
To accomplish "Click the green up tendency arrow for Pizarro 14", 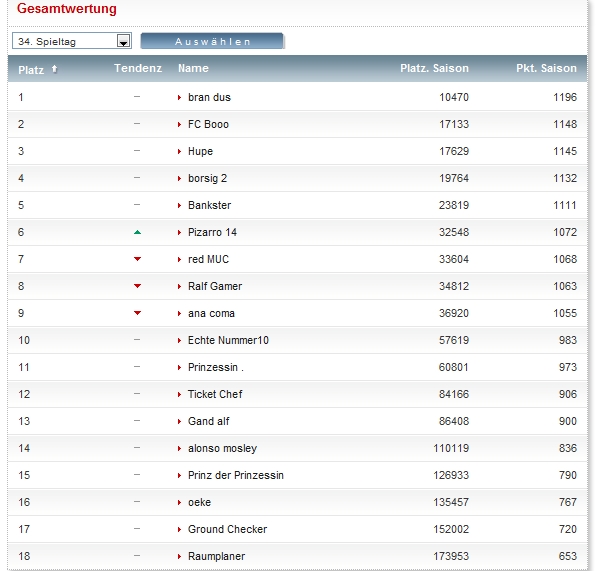I will (137, 232).
